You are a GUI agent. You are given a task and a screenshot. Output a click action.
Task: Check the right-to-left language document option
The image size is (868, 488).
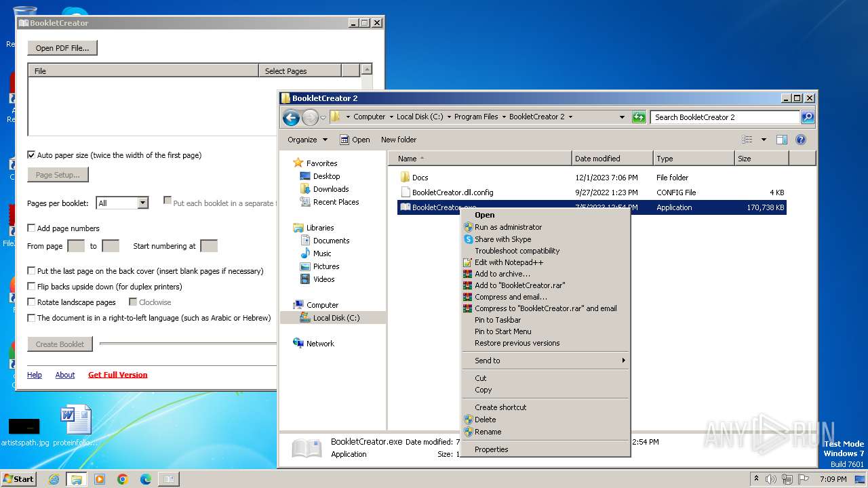[x=31, y=318]
